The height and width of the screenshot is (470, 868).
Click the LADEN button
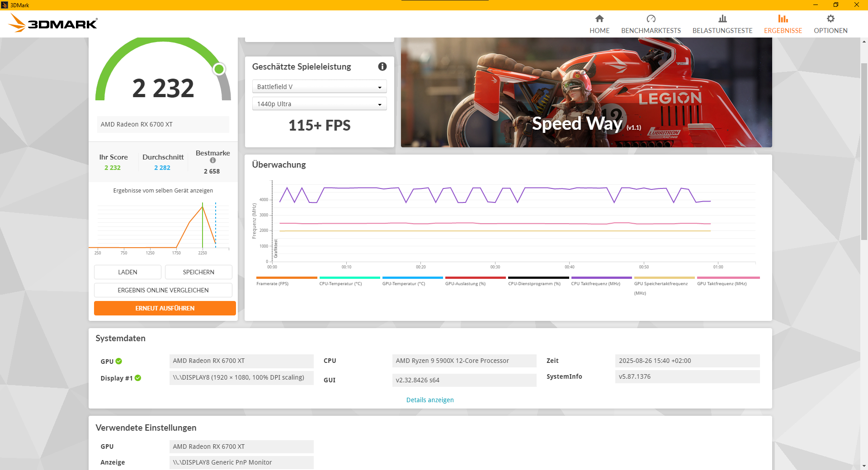pyautogui.click(x=127, y=272)
